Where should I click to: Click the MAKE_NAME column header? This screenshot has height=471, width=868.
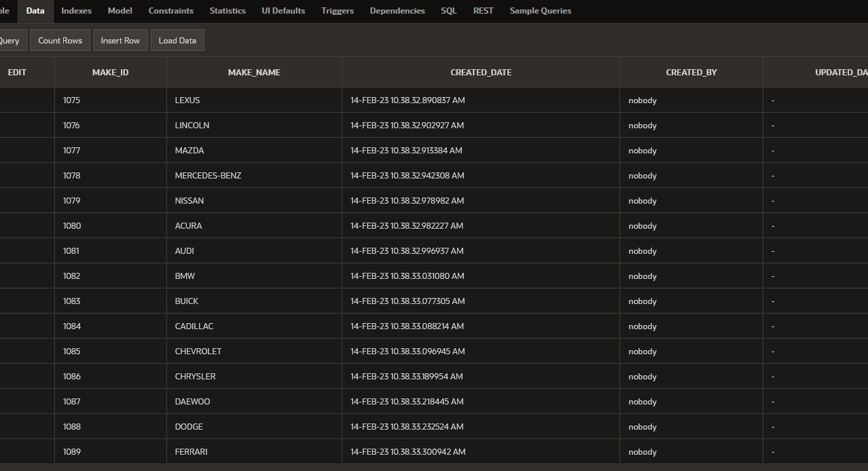point(254,72)
